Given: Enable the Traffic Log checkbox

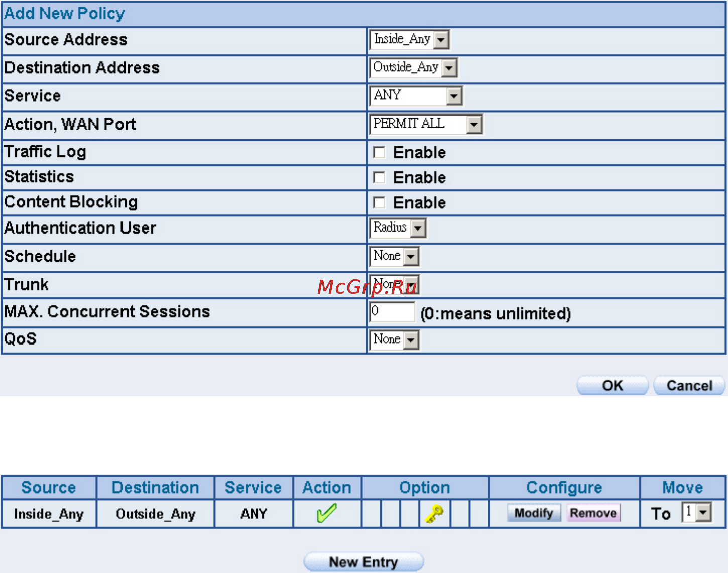Looking at the screenshot, I should point(379,152).
